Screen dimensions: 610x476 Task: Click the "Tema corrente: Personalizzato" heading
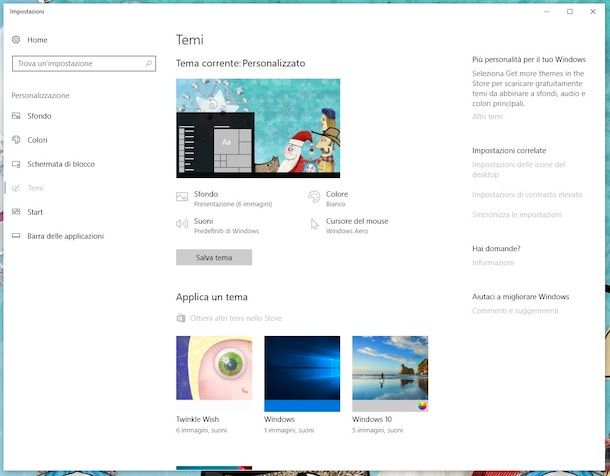click(x=240, y=63)
